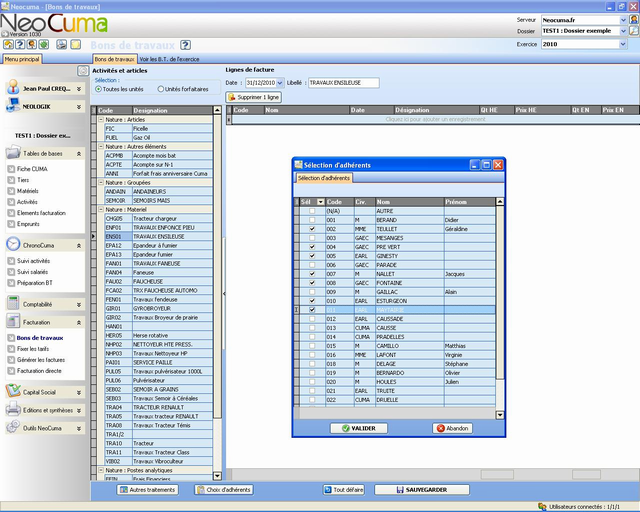Screen dimensions: 640x512
Task: Open Générer les factures link
Action: pos(41,359)
